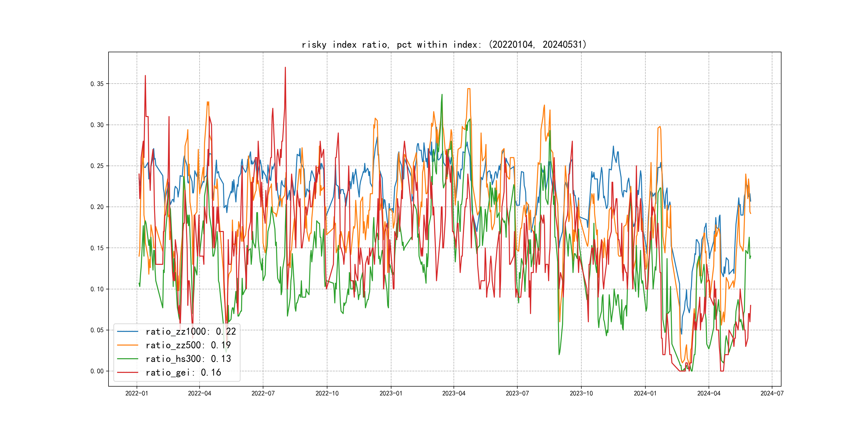The height and width of the screenshot is (434, 868).
Task: Click the 2024-04 x-axis label
Action: tap(709, 394)
